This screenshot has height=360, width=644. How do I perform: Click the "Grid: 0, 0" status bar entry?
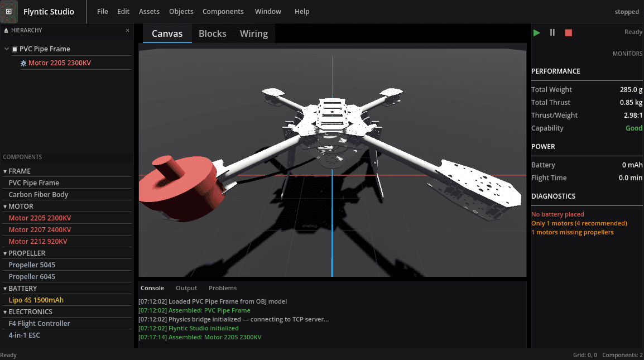[585, 355]
